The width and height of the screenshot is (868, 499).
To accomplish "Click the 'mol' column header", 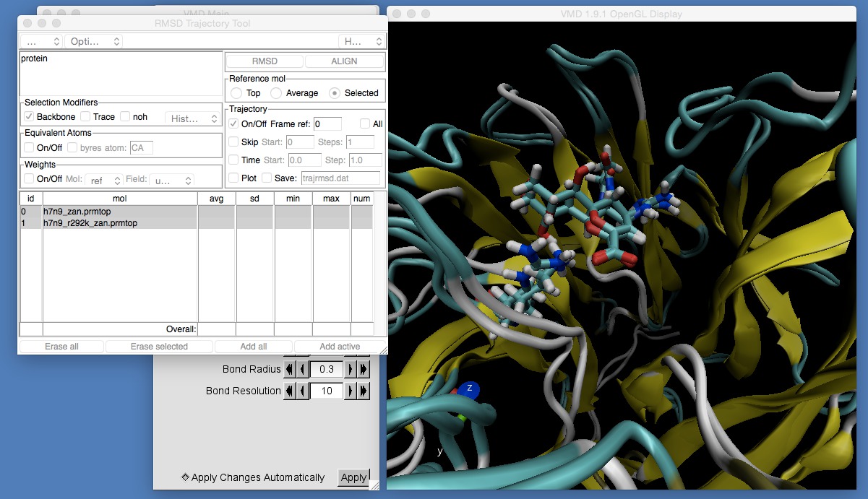I will pos(120,198).
